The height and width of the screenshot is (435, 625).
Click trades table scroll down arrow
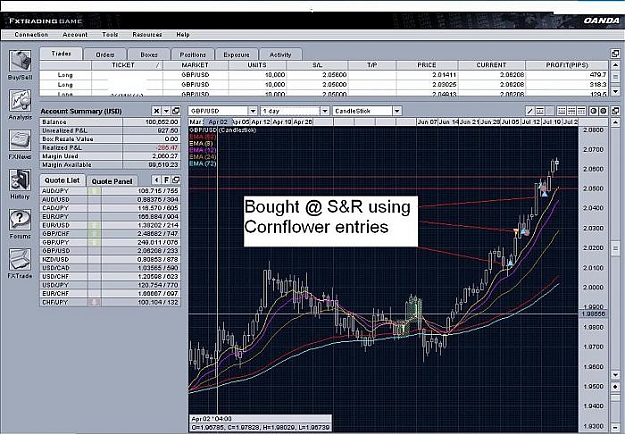click(x=615, y=91)
